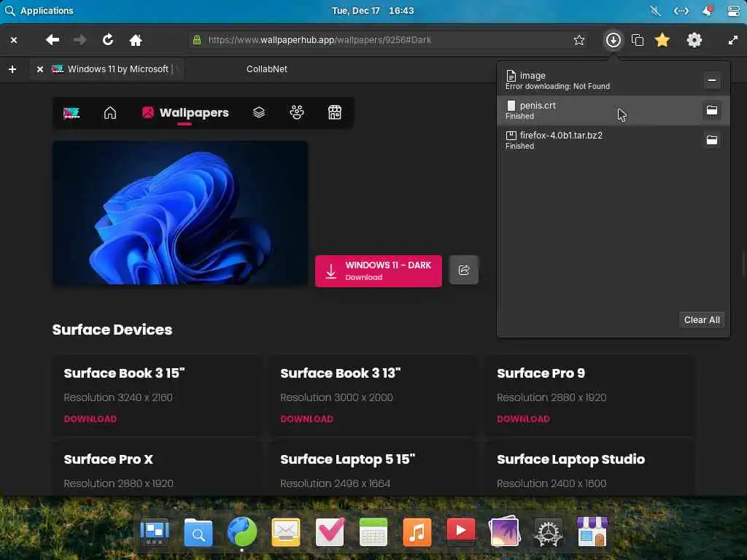
Task: Open the store shop icon
Action: (x=335, y=112)
